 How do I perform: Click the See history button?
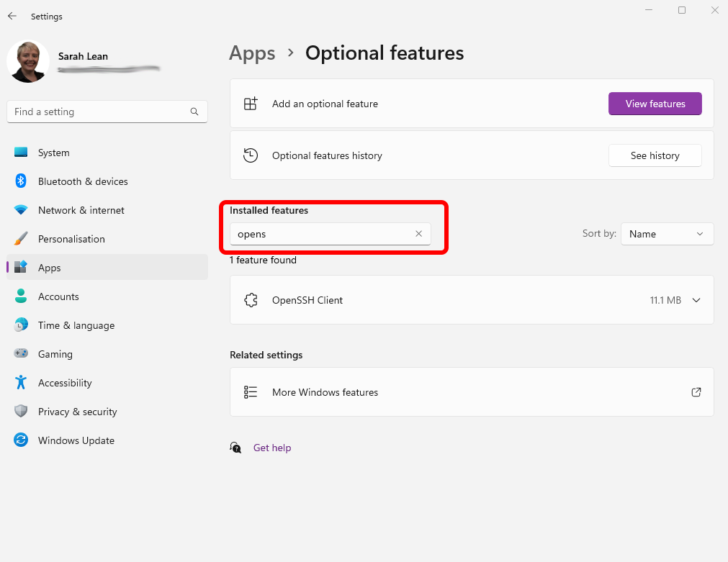coord(655,155)
